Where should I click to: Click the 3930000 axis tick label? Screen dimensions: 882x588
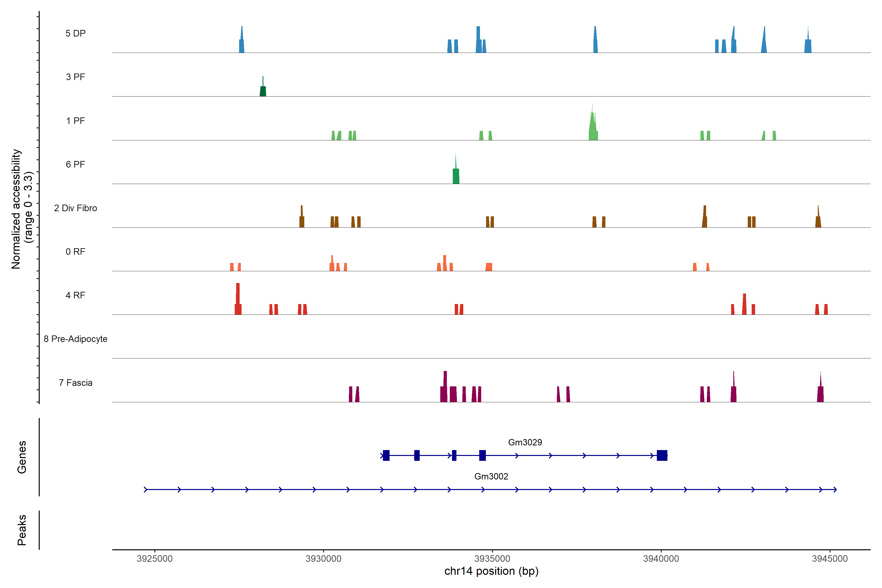coord(323,558)
